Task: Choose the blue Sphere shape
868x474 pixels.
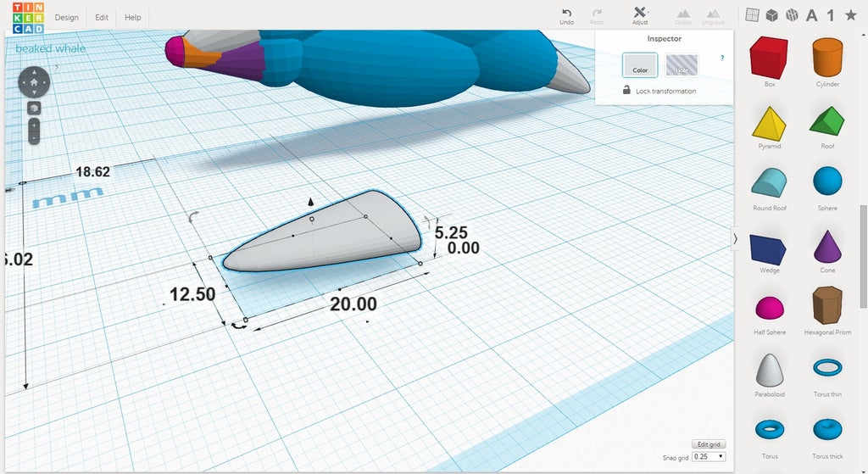Action: (827, 181)
